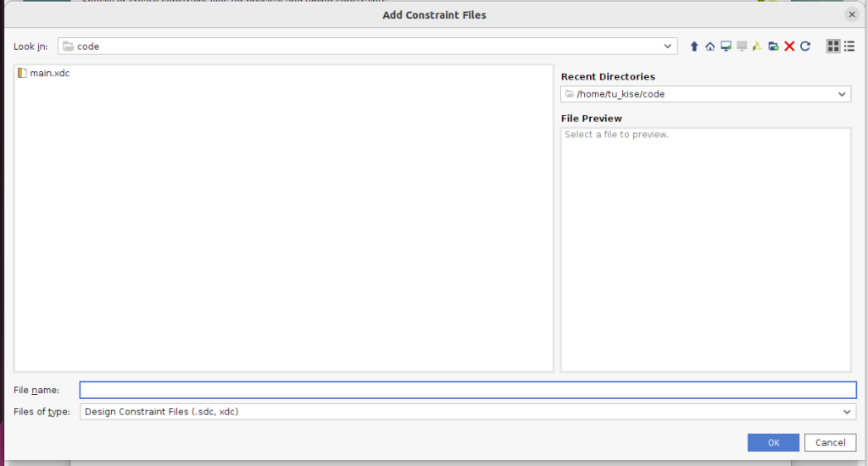
Task: Expand the Look in directory dropdown
Action: pos(668,47)
